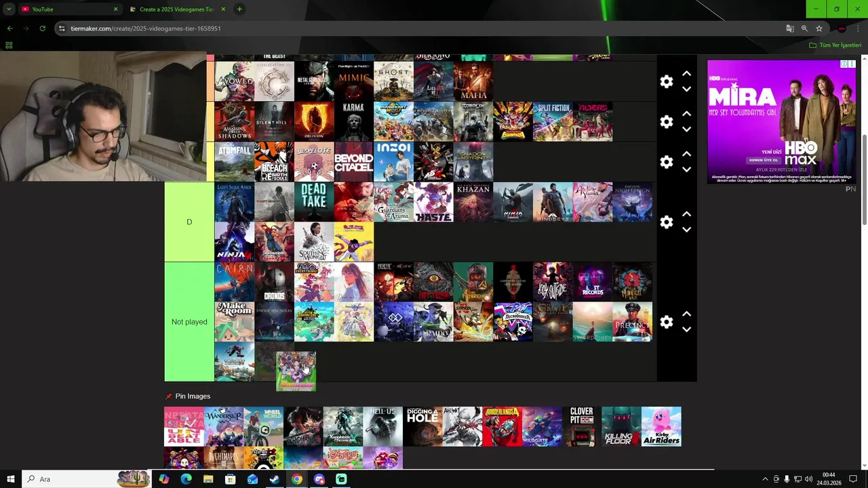
Task: Move the Atomfall row down
Action: pos(686,169)
